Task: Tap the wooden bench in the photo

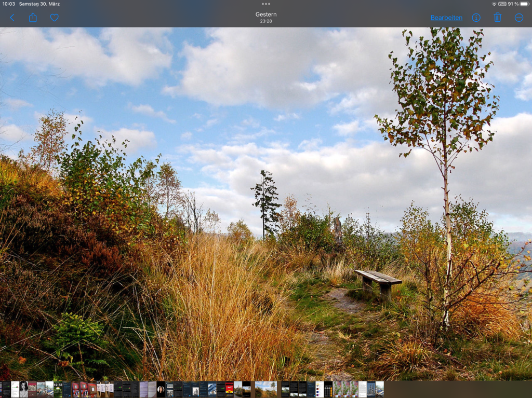Action: pos(378,281)
